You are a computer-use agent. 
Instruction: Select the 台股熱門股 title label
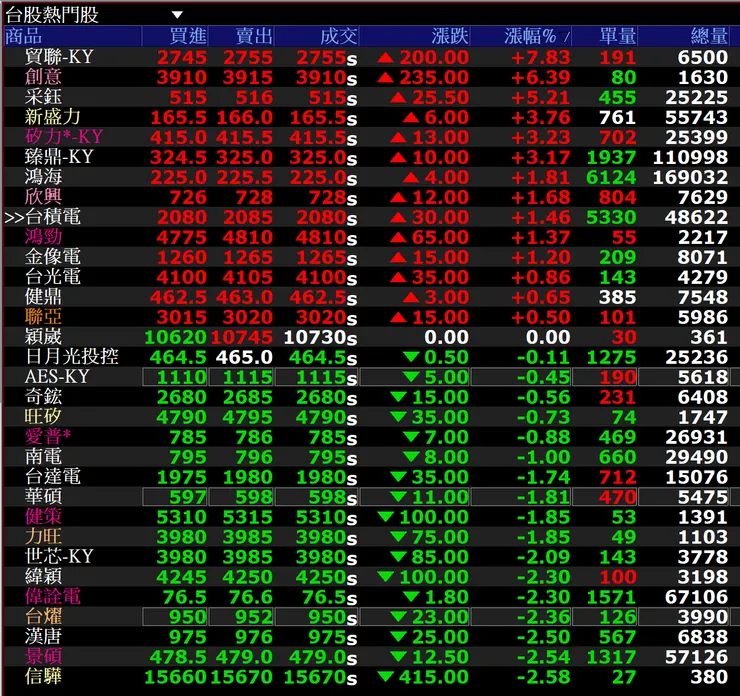52,15
